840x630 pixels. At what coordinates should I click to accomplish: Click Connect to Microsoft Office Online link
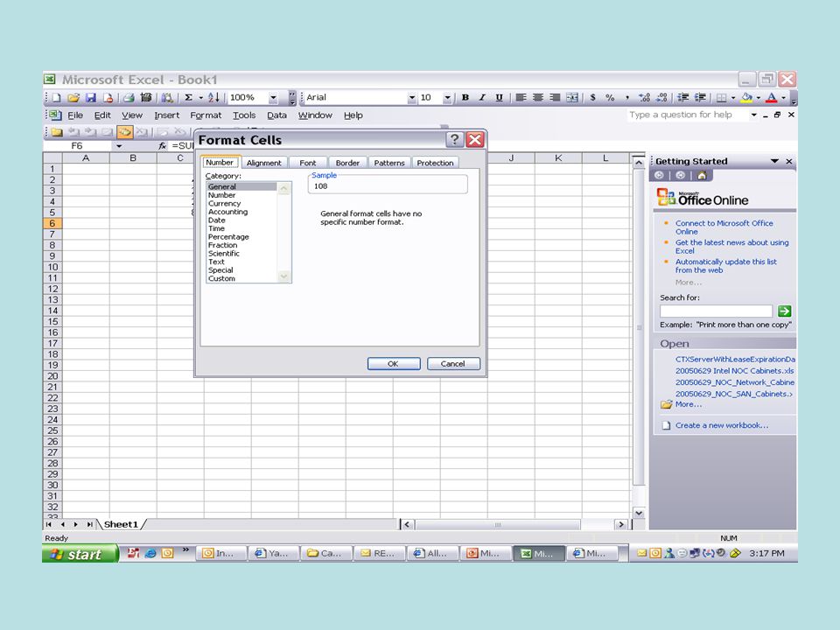724,227
